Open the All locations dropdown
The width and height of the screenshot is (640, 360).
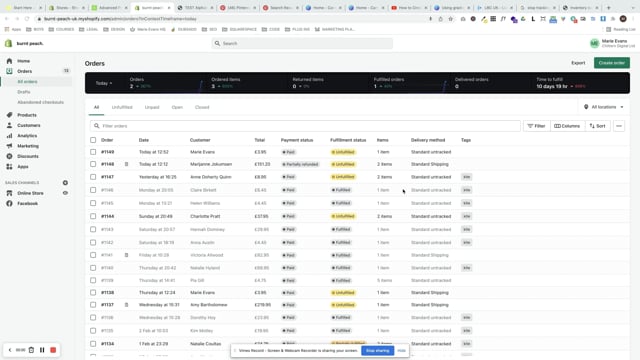604,107
